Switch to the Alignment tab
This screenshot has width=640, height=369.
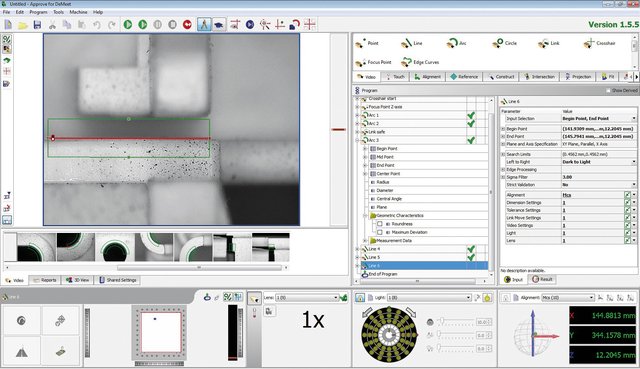(x=427, y=77)
